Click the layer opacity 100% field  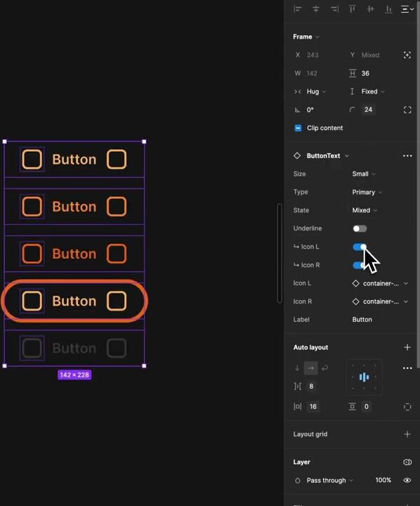pos(383,481)
